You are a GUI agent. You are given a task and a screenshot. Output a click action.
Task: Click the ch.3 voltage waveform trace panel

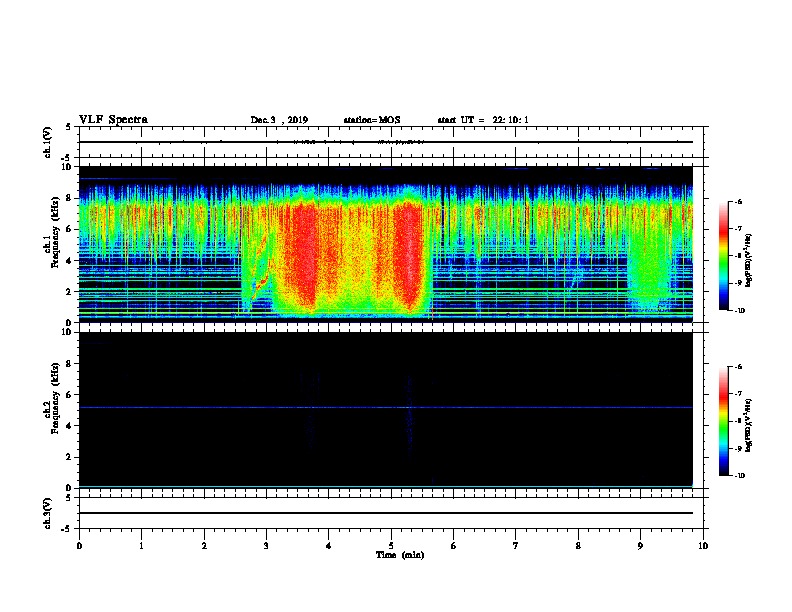[391, 513]
